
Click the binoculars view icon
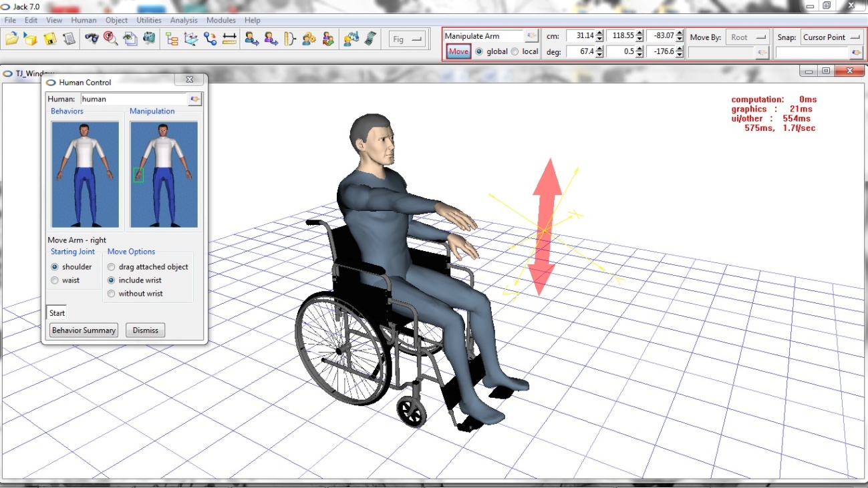[92, 39]
